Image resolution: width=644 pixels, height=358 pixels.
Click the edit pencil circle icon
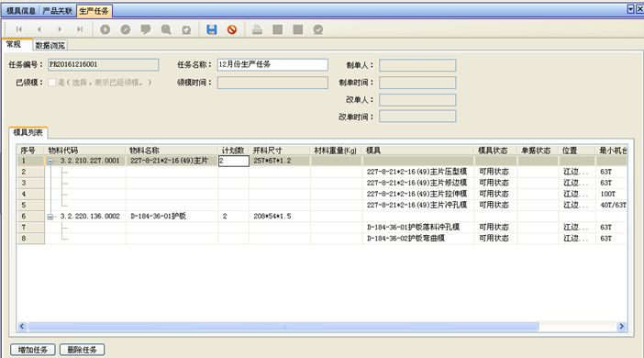126,29
